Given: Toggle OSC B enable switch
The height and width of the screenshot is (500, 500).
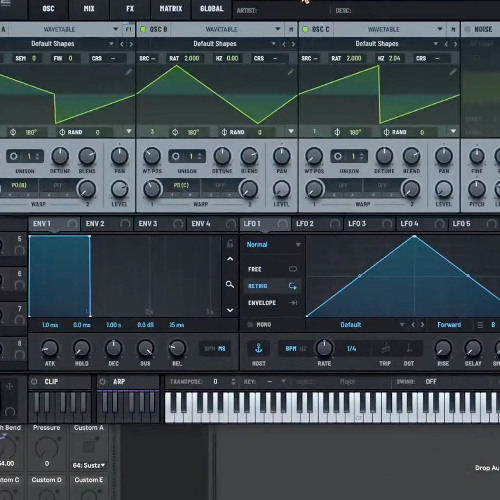Looking at the screenshot, I should click(x=143, y=29).
